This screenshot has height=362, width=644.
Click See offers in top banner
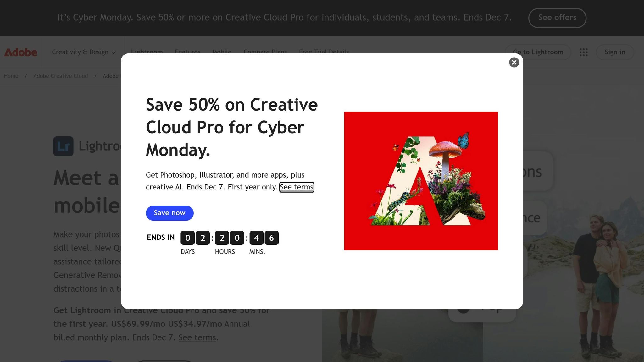557,18
